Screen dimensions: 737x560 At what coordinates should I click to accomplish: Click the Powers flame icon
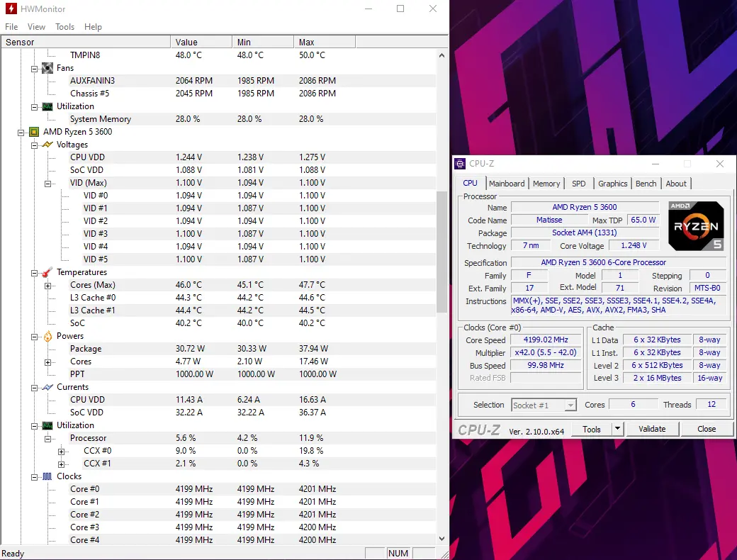[x=47, y=336]
